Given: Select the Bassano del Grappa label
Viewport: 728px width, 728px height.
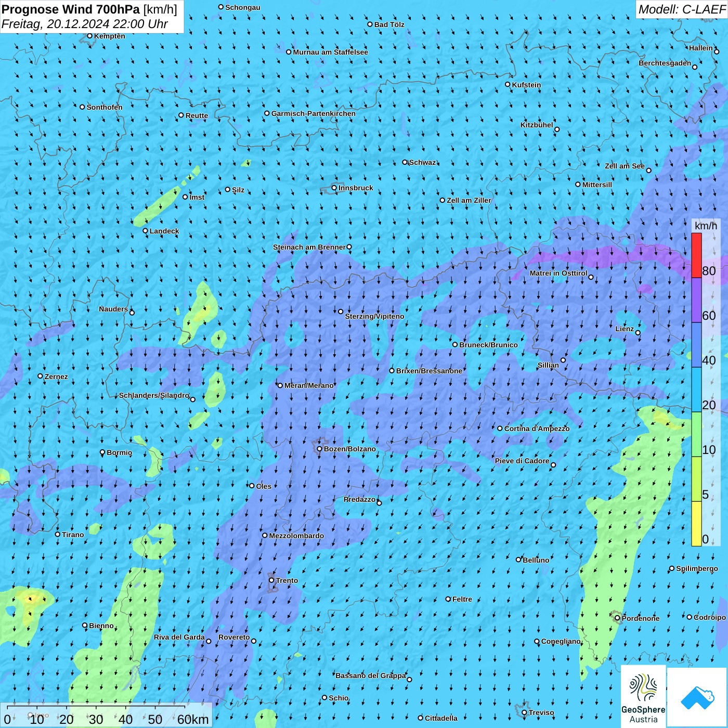Looking at the screenshot, I should (x=370, y=675).
